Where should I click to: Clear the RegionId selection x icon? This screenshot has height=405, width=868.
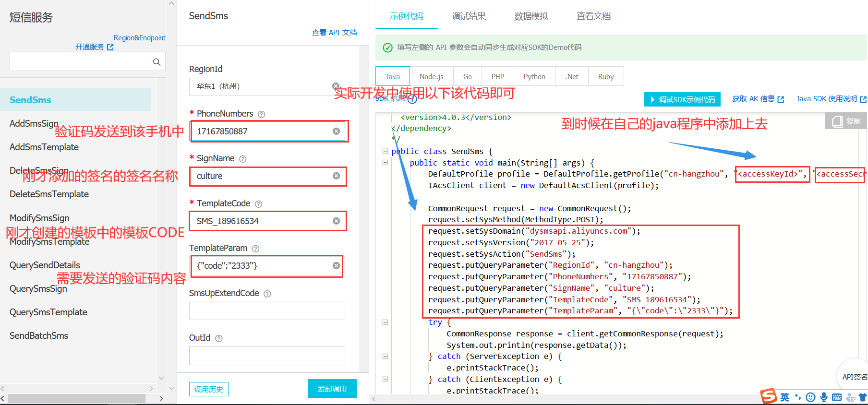[x=336, y=86]
